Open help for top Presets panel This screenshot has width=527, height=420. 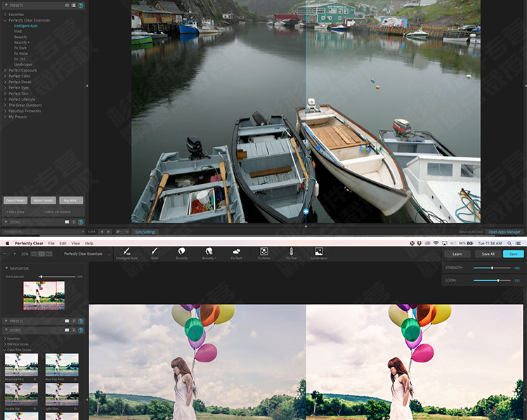[81, 6]
